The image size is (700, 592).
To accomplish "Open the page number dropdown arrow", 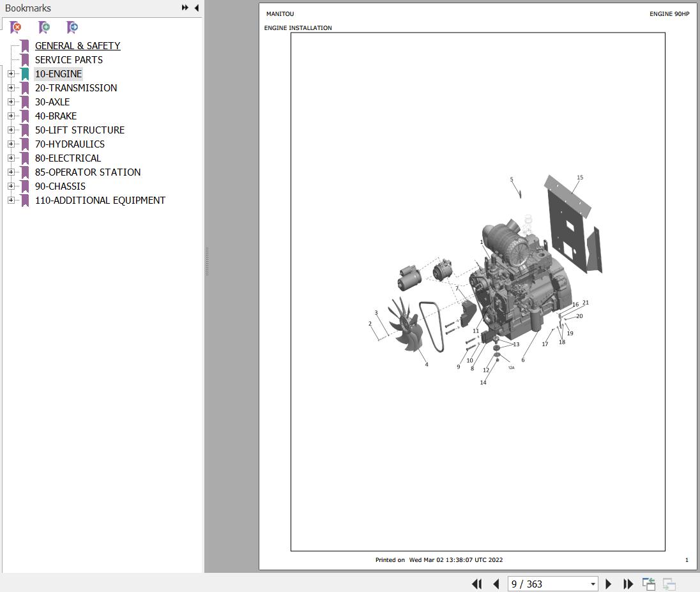I will (591, 584).
